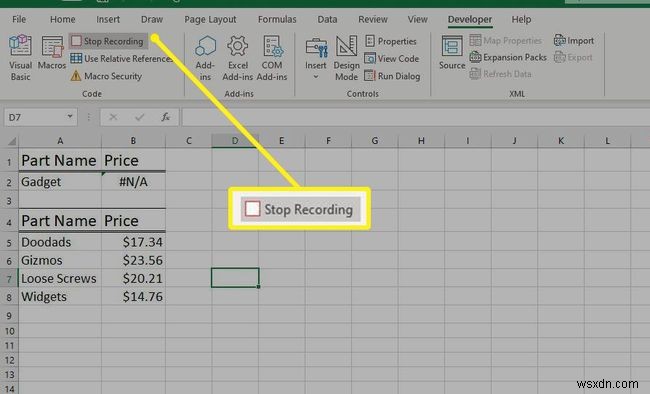The image size is (650, 394).
Task: Toggle Use Relative References
Action: pos(121,58)
